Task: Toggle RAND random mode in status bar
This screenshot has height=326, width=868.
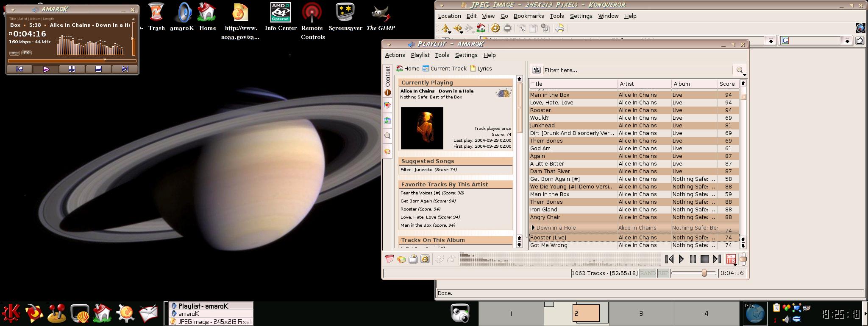Action: (x=648, y=273)
